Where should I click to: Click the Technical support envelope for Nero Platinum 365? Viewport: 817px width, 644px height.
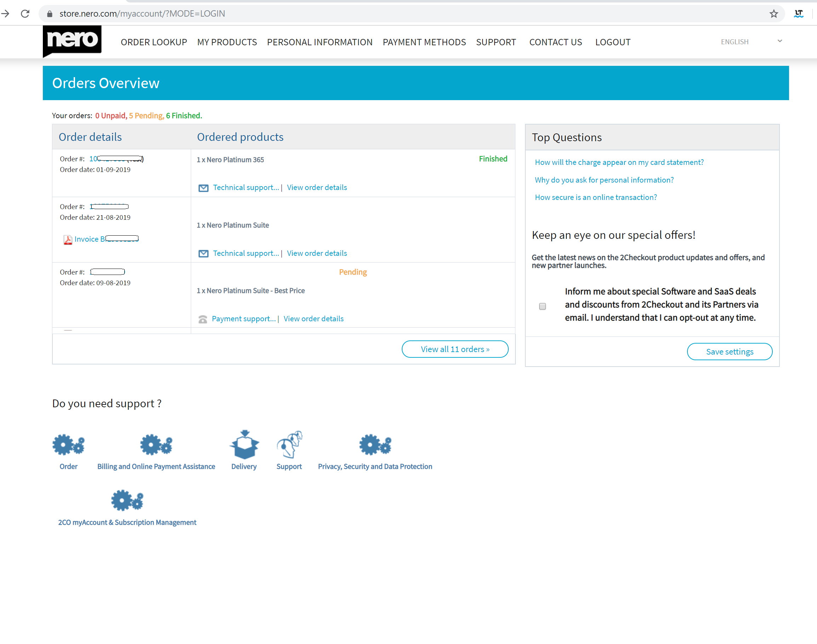pos(203,188)
